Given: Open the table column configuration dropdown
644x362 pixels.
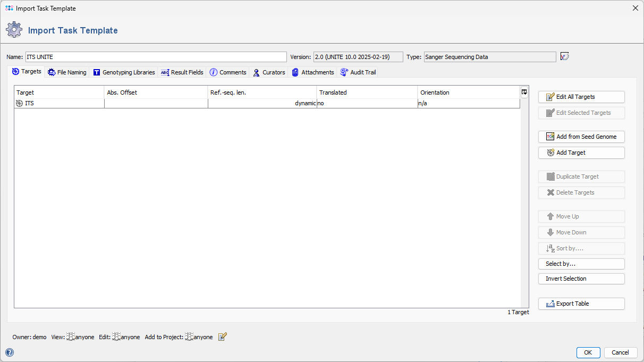Looking at the screenshot, I should 524,91.
